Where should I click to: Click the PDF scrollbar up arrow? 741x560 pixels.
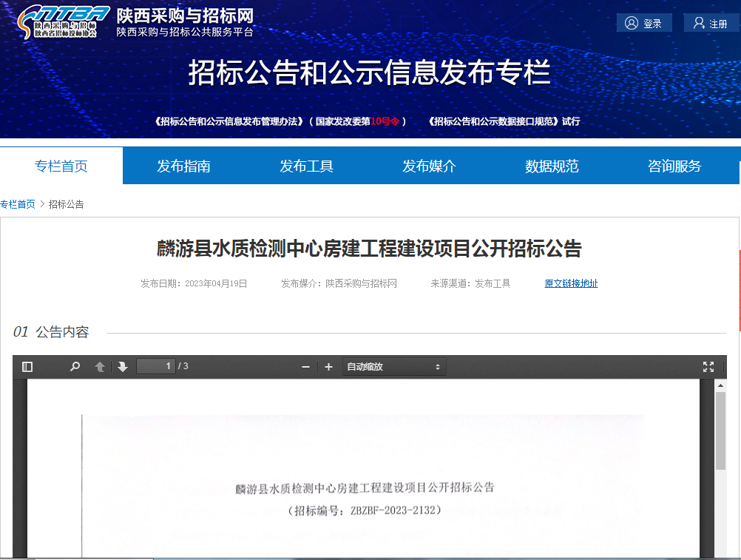point(720,385)
